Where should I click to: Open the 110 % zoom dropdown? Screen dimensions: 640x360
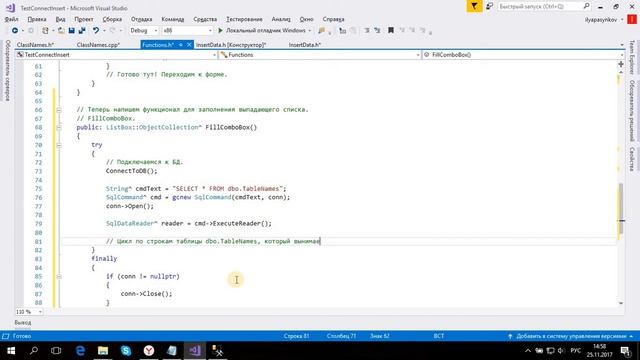[x=29, y=312]
